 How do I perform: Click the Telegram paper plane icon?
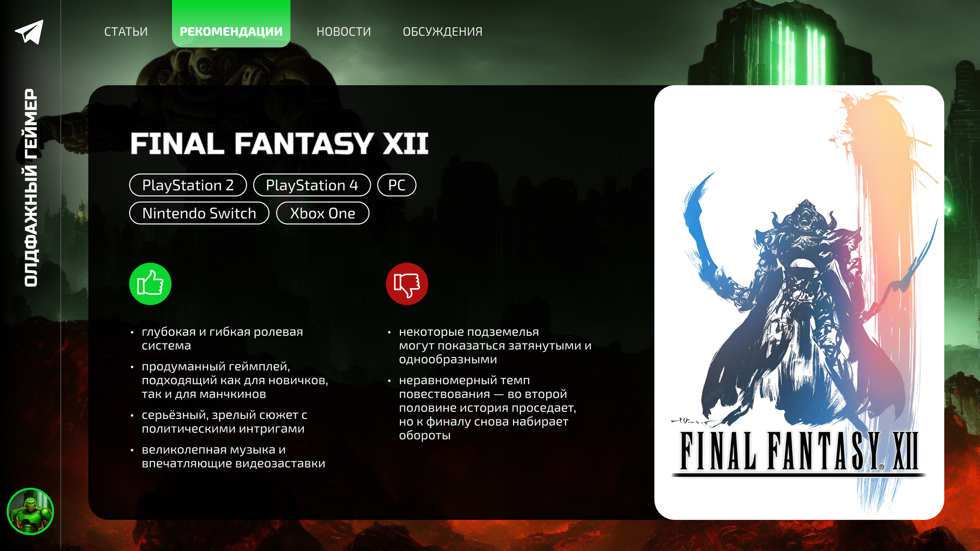pos(29,32)
